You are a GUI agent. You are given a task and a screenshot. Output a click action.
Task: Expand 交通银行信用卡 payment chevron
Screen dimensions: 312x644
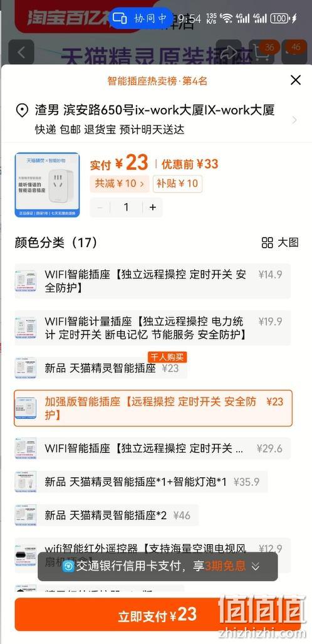[x=256, y=566]
